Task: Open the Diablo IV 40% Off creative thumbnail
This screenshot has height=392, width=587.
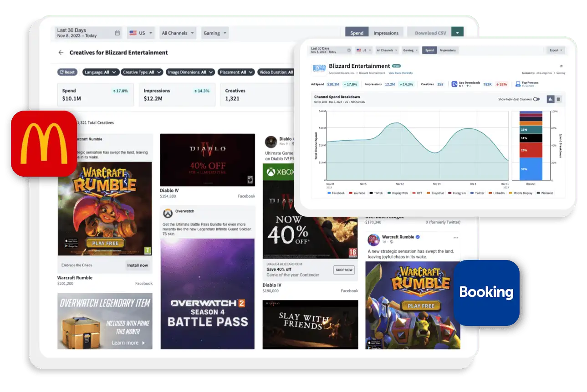Action: point(208,160)
